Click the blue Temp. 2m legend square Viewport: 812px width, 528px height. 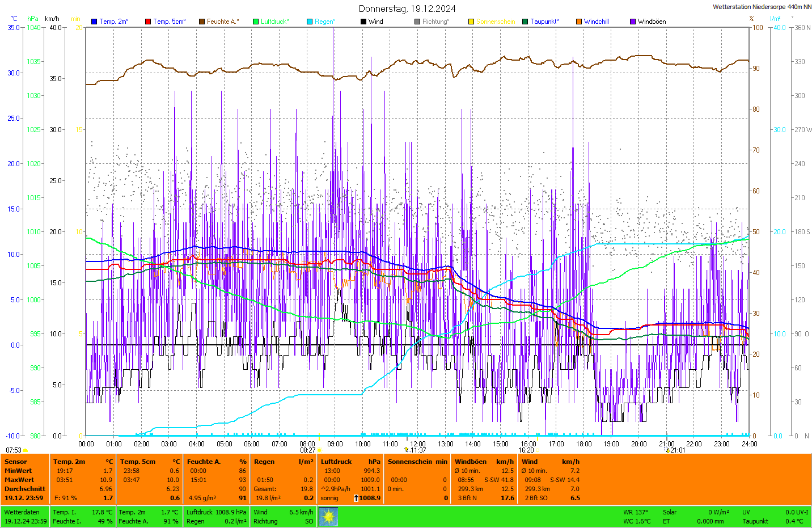[x=94, y=22]
